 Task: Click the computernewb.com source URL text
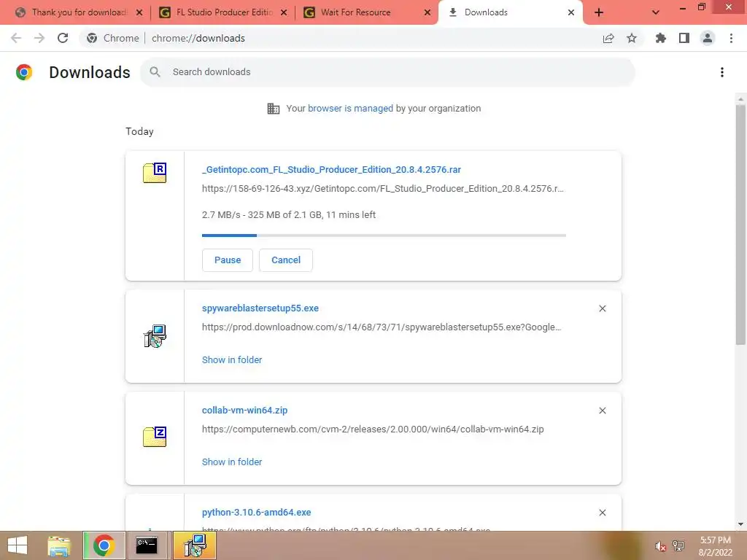pos(373,429)
